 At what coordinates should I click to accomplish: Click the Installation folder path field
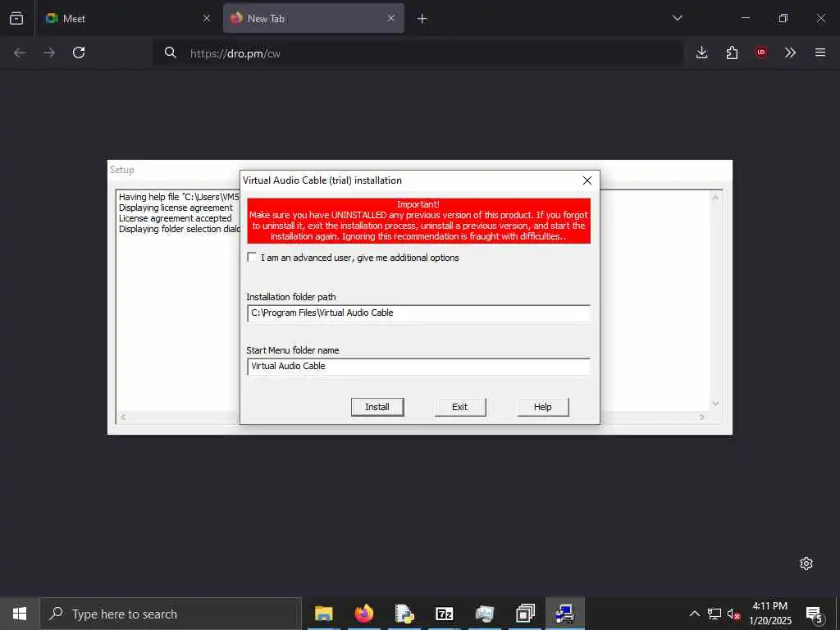pos(418,313)
